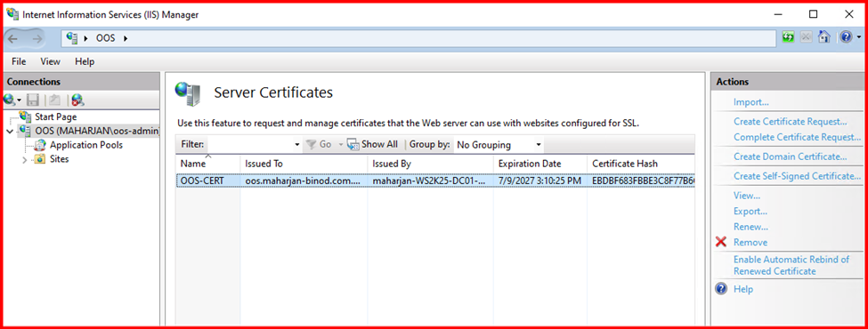This screenshot has height=329, width=868.
Task: Click the save icon in Connections toolbar
Action: 33,100
